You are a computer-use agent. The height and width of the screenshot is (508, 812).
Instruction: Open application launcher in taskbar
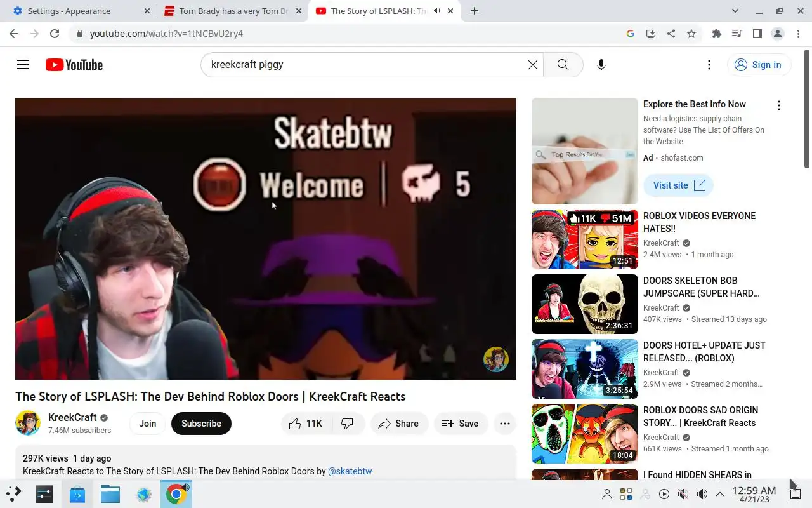click(x=14, y=494)
